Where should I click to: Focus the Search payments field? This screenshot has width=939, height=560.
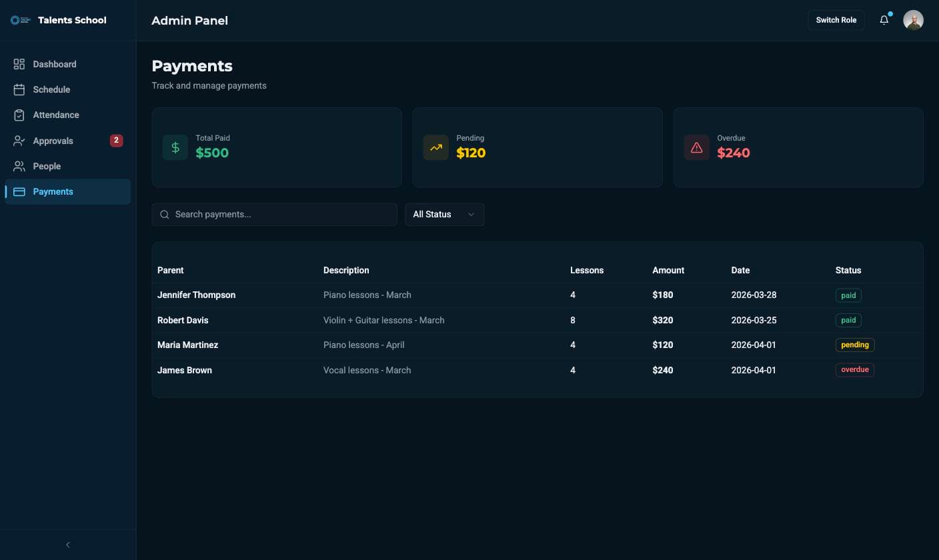tap(274, 215)
